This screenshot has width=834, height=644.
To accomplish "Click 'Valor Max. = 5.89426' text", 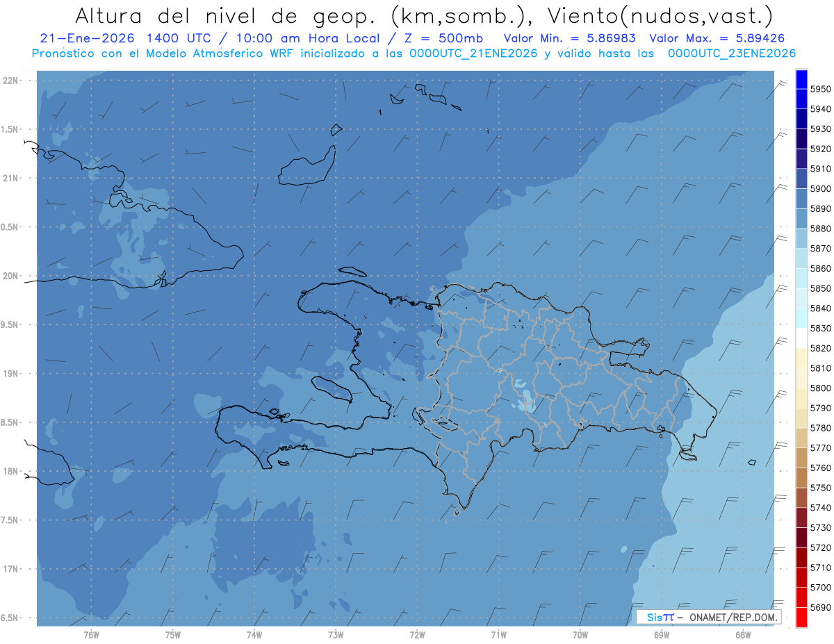I will point(718,38).
